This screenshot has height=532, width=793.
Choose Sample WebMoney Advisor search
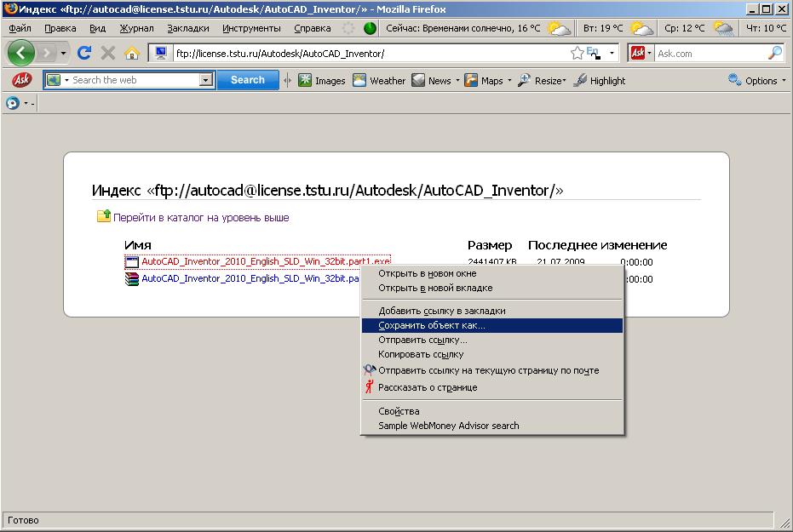click(x=491, y=426)
